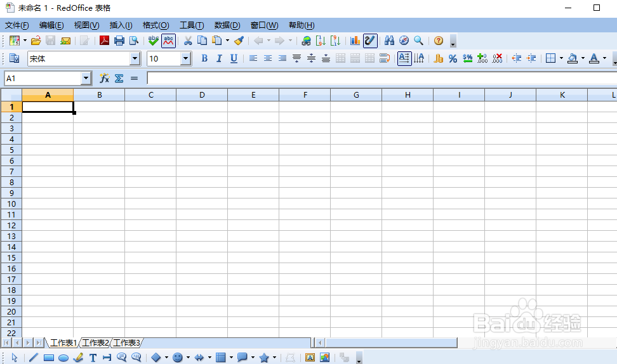Print the spreadsheet using the printer icon

pyautogui.click(x=119, y=41)
